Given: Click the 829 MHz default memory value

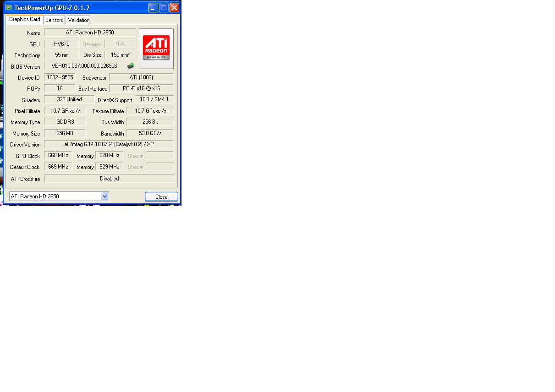Looking at the screenshot, I should pyautogui.click(x=110, y=167).
